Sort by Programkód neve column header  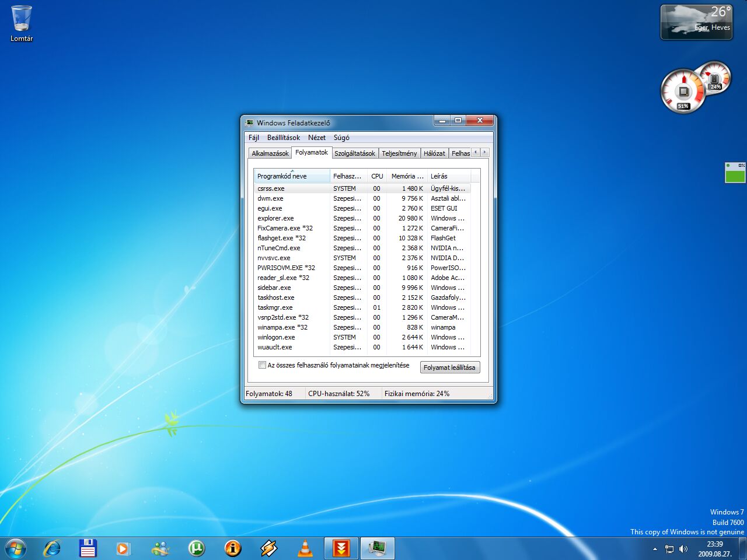(x=292, y=176)
